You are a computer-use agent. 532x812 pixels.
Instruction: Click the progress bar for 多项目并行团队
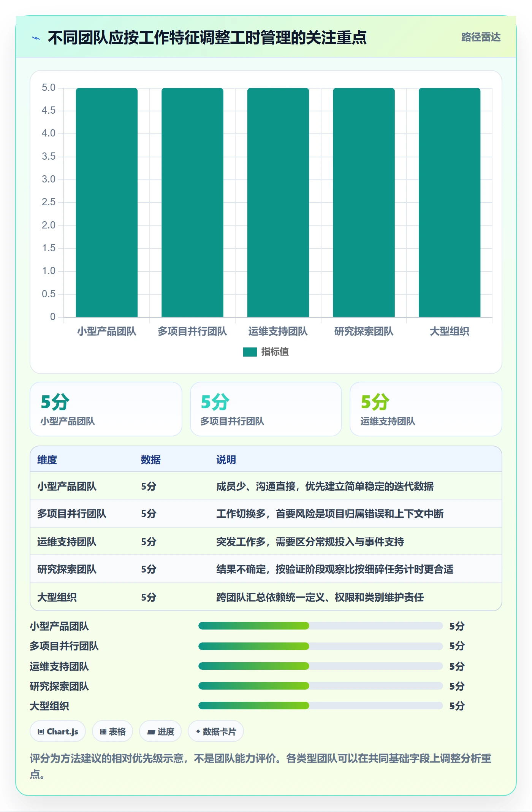click(x=320, y=646)
